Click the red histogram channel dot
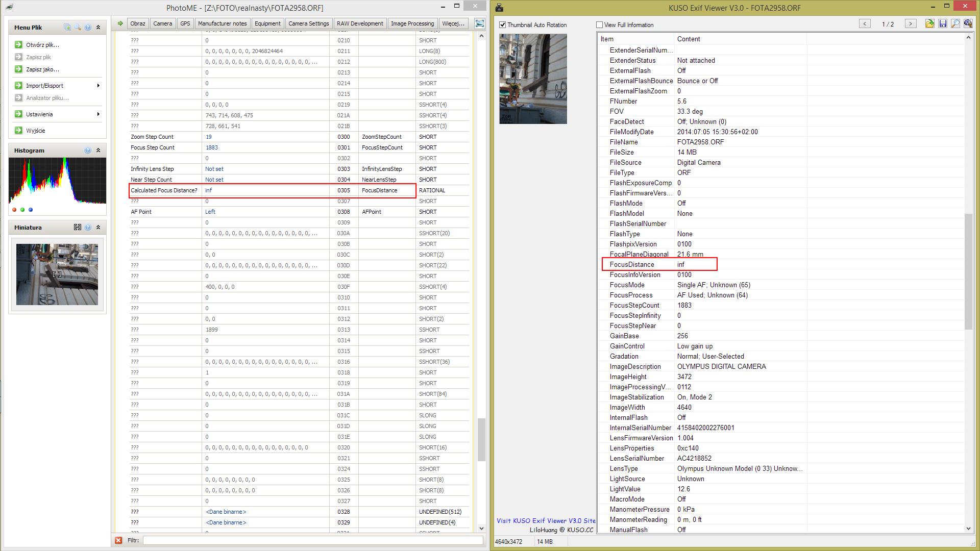980x551 pixels. 14,210
